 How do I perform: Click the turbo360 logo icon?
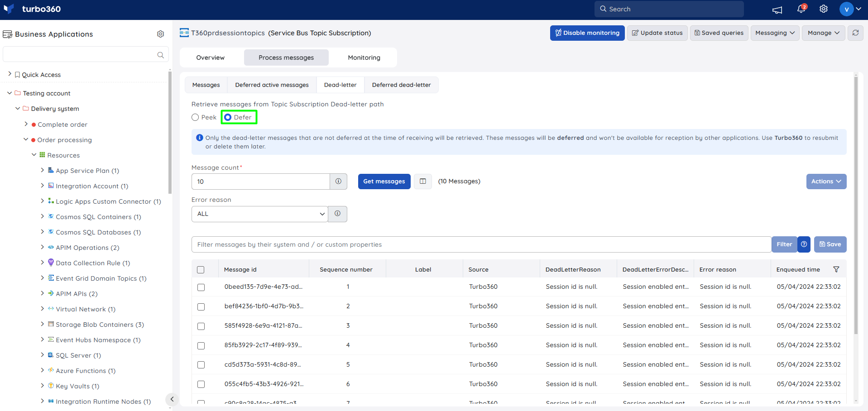coord(9,9)
